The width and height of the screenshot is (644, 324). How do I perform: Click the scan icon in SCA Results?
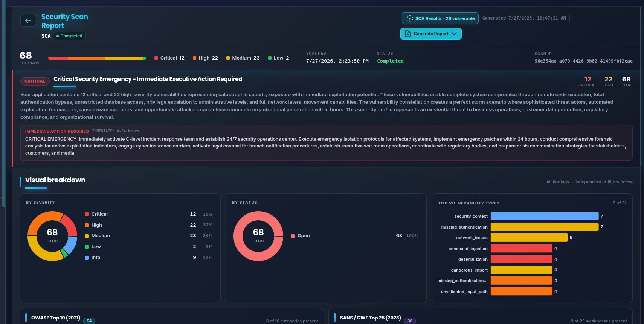tap(410, 18)
